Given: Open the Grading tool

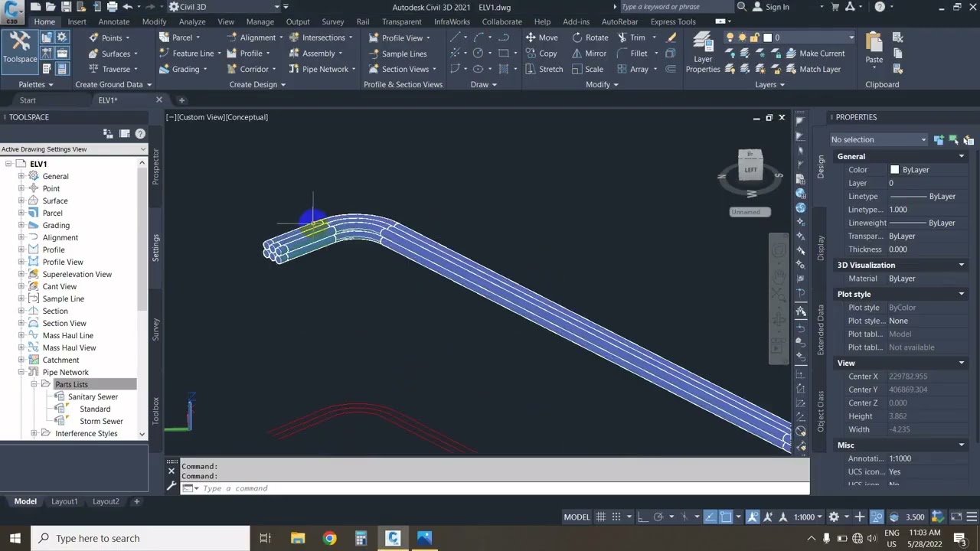Looking at the screenshot, I should click(185, 69).
